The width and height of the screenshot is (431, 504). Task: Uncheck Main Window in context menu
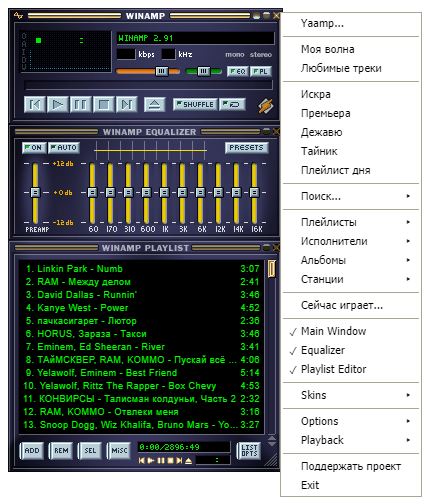pos(351,331)
